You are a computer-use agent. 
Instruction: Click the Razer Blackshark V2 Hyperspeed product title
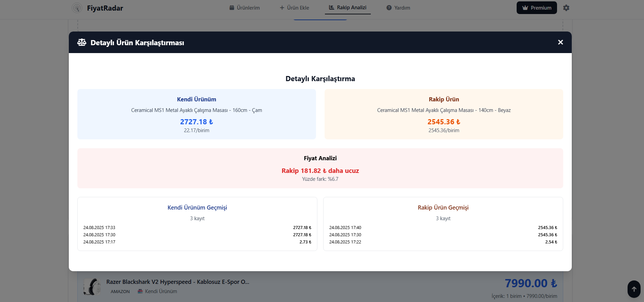pos(178,282)
